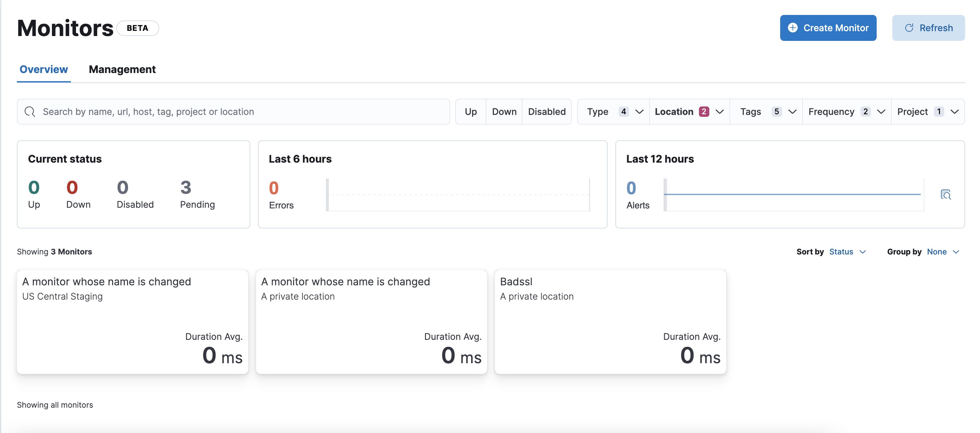This screenshot has height=433, width=980.
Task: Expand the Location filter dropdown
Action: click(689, 112)
